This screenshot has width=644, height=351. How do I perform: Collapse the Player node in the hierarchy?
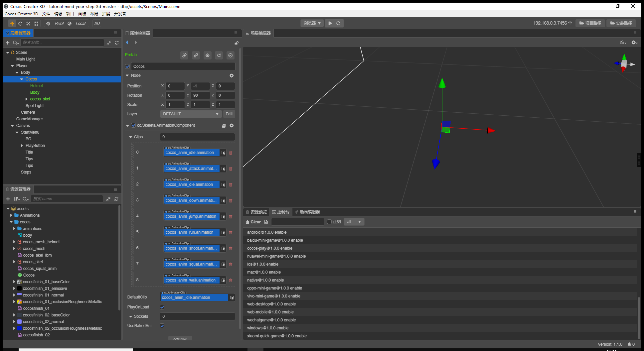(12, 66)
